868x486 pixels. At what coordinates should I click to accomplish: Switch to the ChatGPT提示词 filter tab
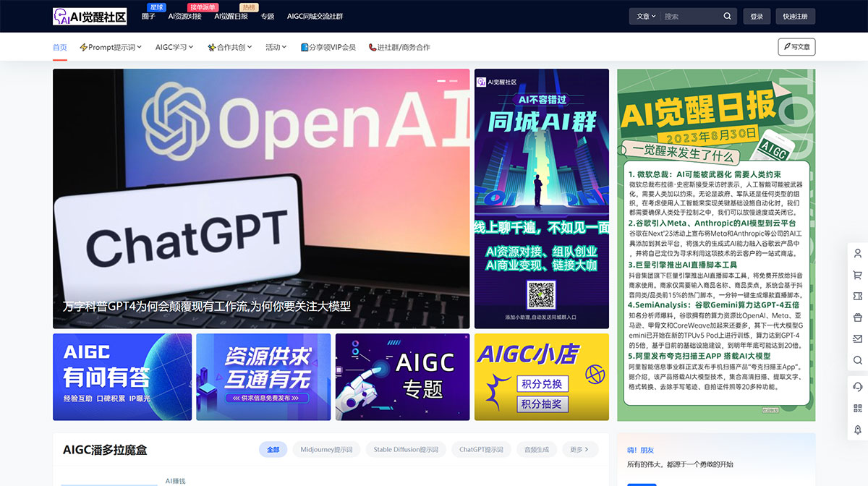click(480, 449)
